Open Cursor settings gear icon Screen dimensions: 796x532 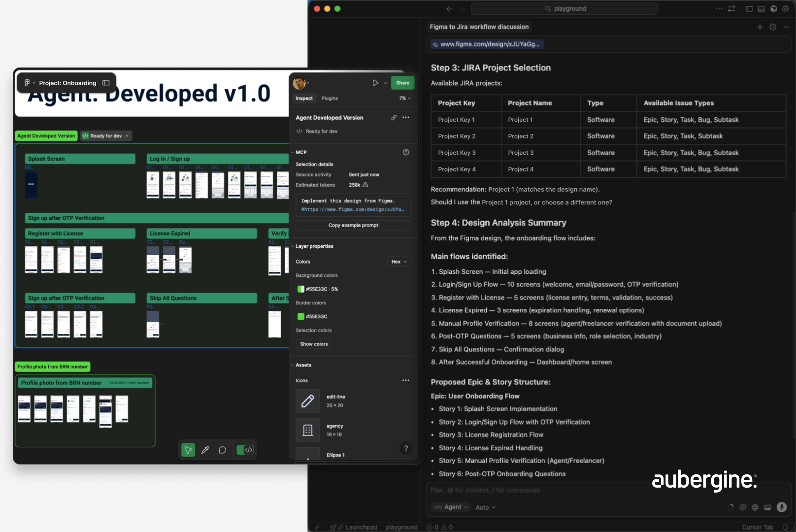786,9
